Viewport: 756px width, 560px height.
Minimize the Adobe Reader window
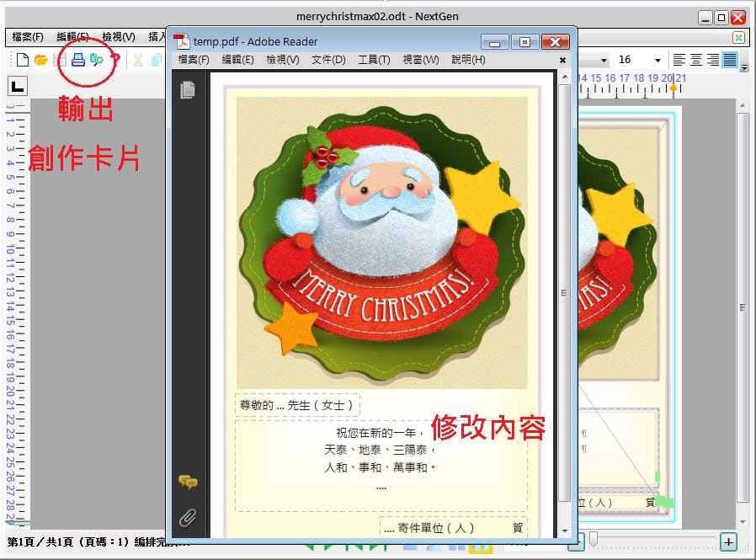(495, 42)
